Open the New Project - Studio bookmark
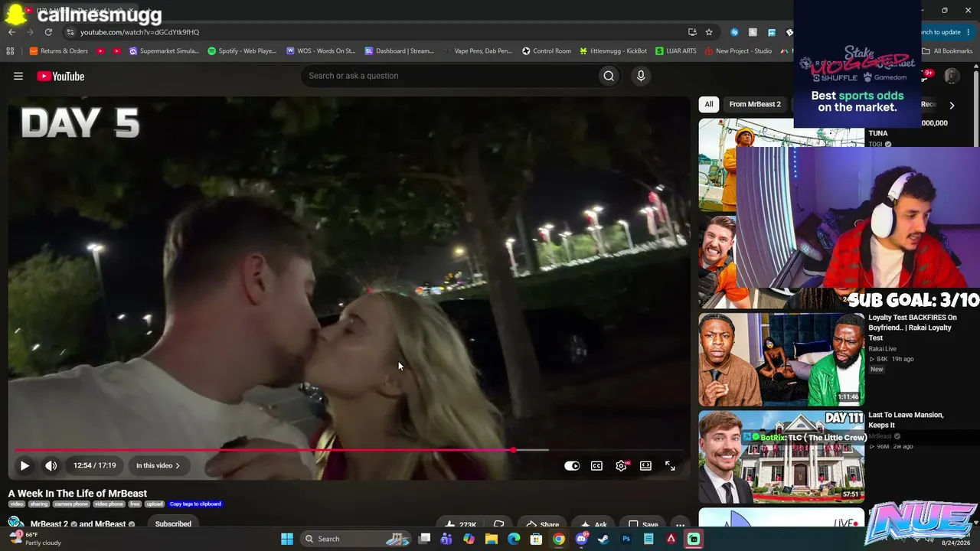This screenshot has width=980, height=551. [x=738, y=51]
